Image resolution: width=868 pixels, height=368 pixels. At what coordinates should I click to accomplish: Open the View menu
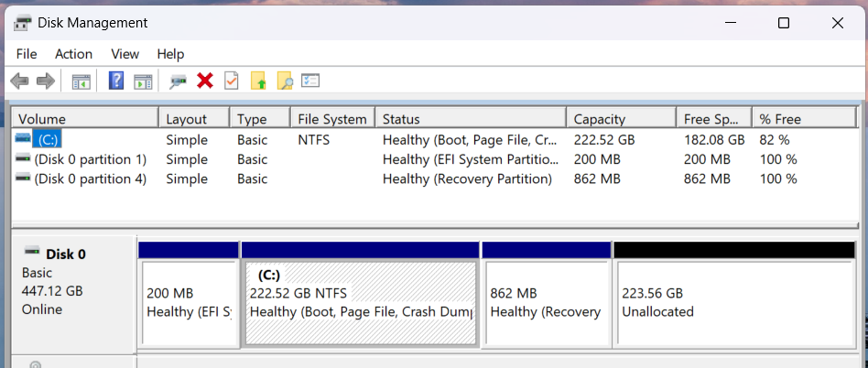pyautogui.click(x=125, y=54)
